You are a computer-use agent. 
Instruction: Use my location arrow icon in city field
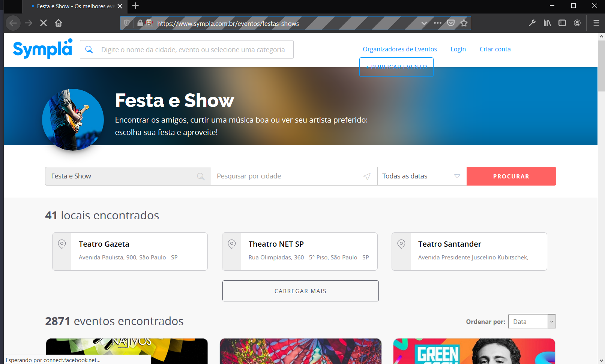[x=367, y=177]
